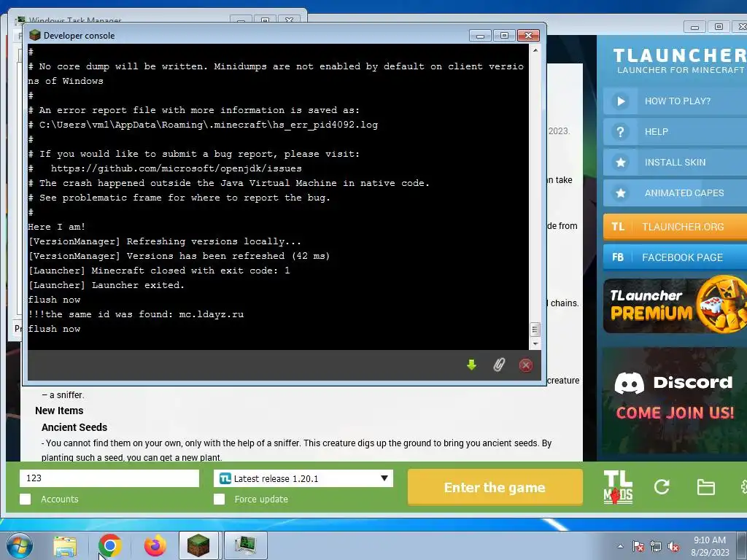Click the ANIMATED CAPES button label
Screen dimensions: 747x560
point(684,192)
